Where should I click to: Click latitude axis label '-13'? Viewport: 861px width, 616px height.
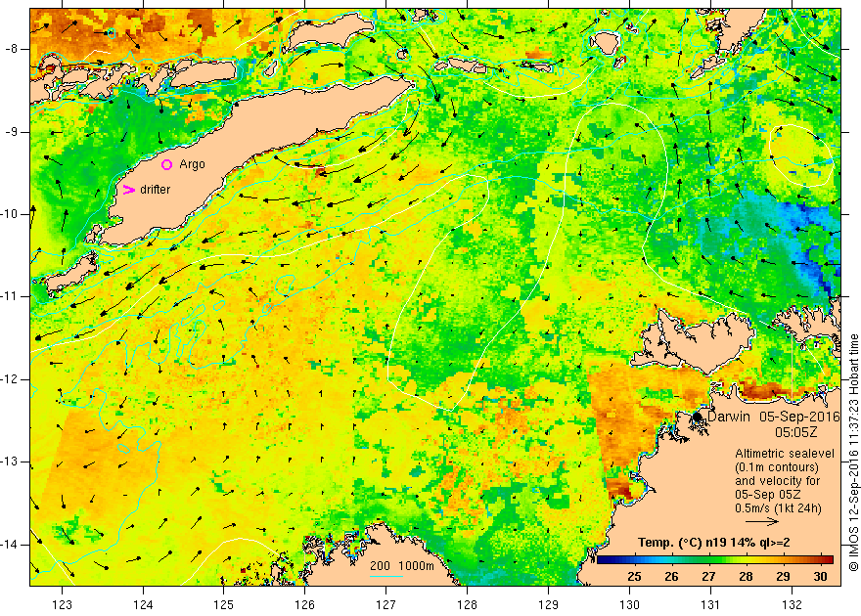click(x=10, y=462)
